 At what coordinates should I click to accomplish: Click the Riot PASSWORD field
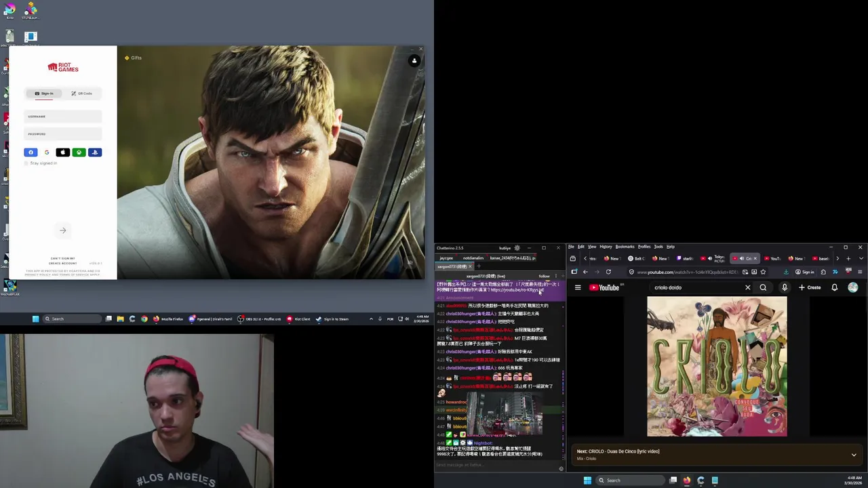click(62, 134)
